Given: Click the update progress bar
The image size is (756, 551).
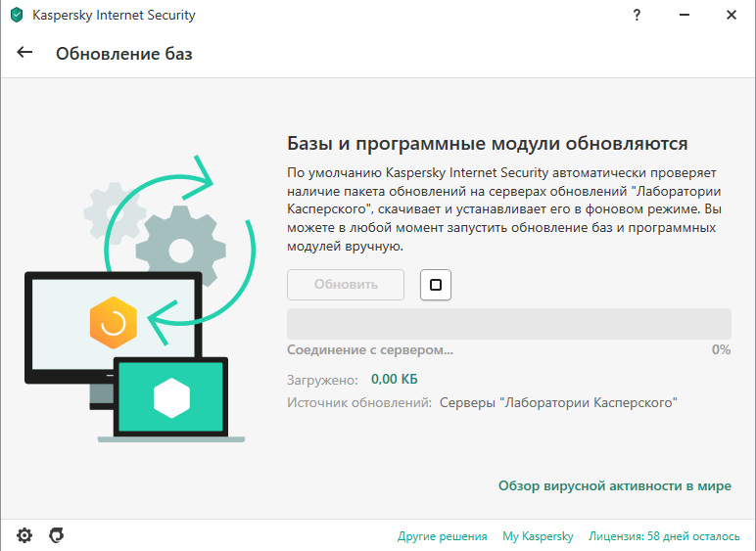Looking at the screenshot, I should click(x=509, y=324).
